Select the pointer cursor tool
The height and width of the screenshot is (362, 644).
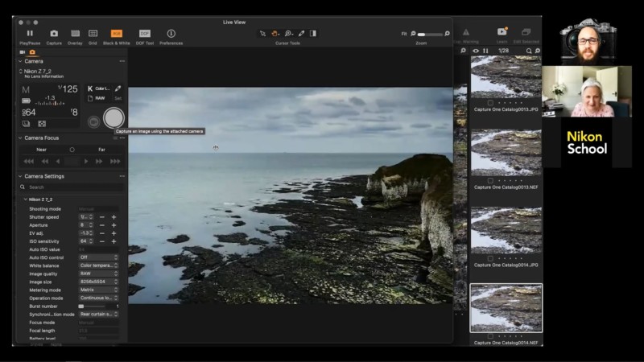click(262, 33)
